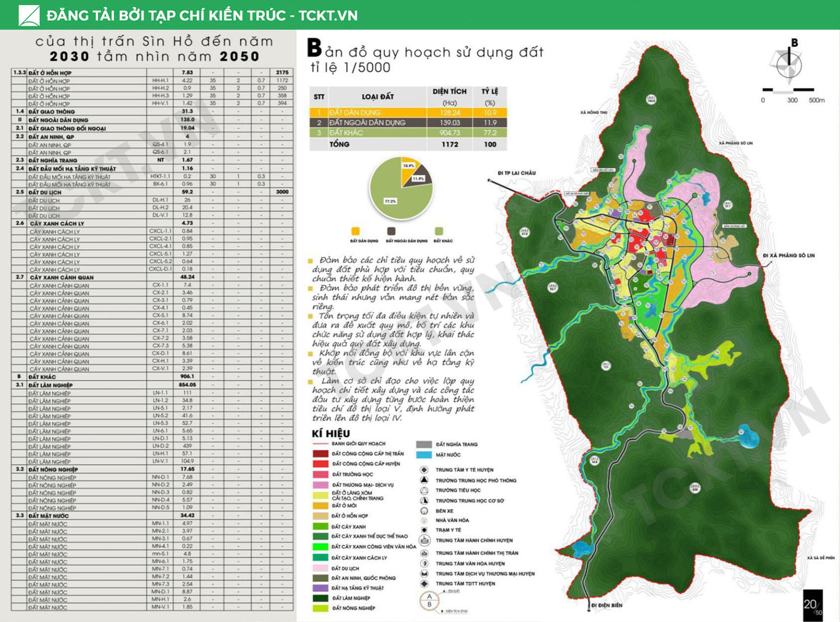Click the Đất du lịch light pink swatch
This screenshot has width=840, height=622.
point(320,568)
